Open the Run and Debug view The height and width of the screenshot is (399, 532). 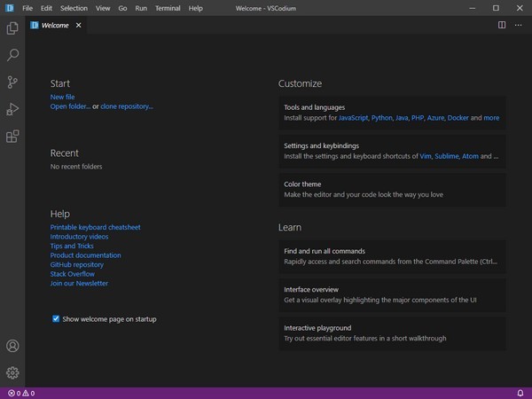[12, 109]
